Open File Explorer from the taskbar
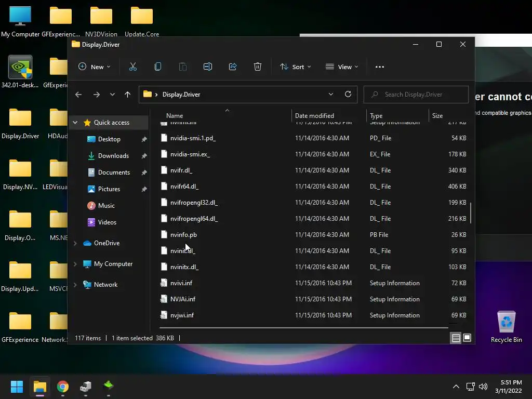The height and width of the screenshot is (399, 532). pyautogui.click(x=39, y=387)
